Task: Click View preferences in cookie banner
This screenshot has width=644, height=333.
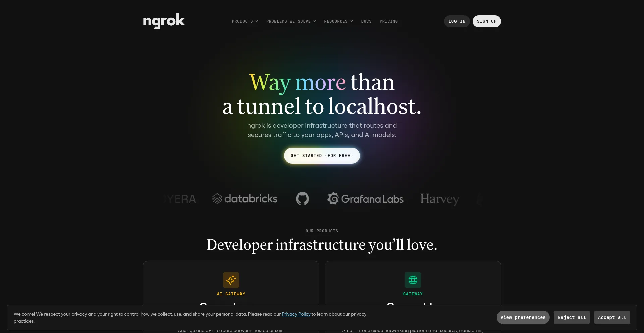Action: click(523, 317)
